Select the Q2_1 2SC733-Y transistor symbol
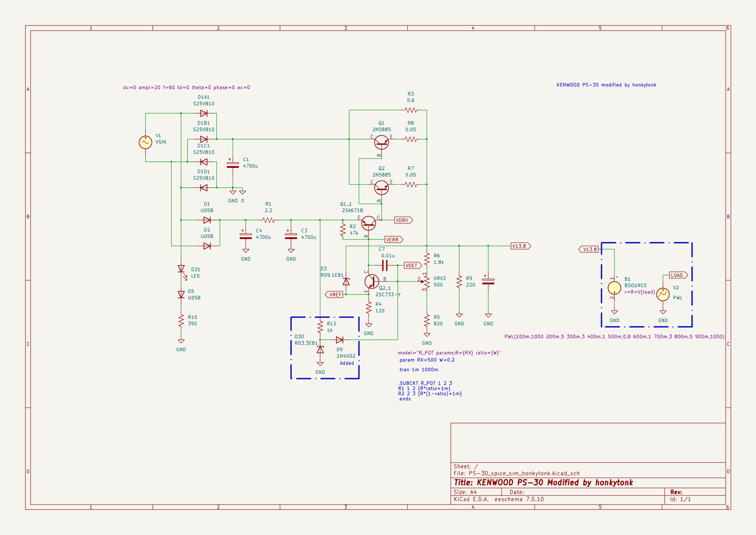 (x=371, y=282)
